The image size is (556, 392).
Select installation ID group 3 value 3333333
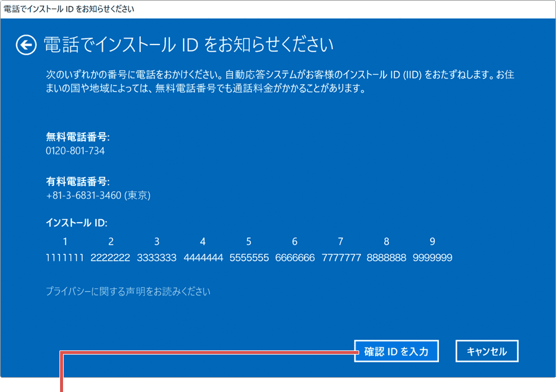(x=156, y=258)
